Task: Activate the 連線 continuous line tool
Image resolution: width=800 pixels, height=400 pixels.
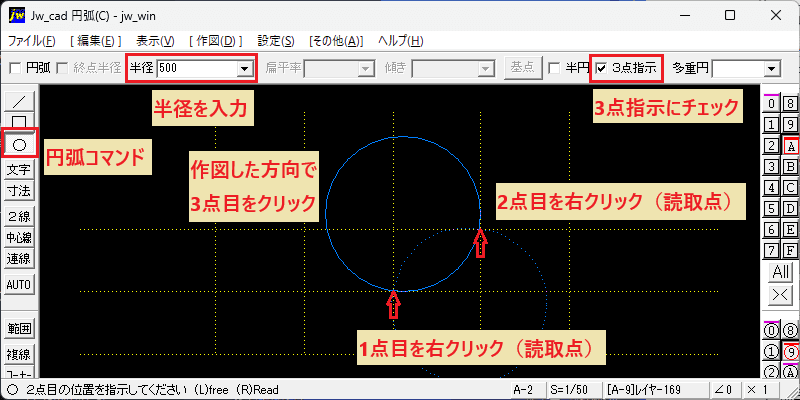Action: tap(19, 259)
